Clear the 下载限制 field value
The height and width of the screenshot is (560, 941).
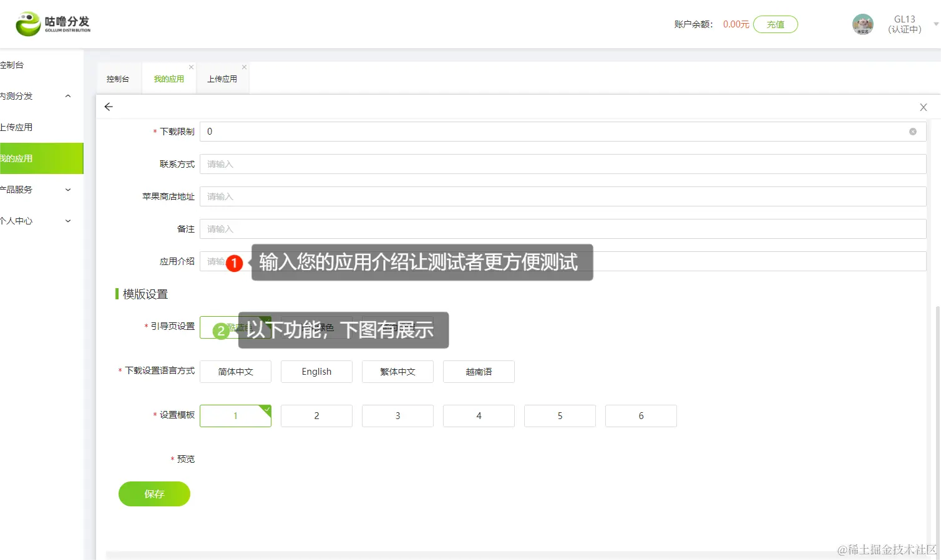pyautogui.click(x=912, y=132)
